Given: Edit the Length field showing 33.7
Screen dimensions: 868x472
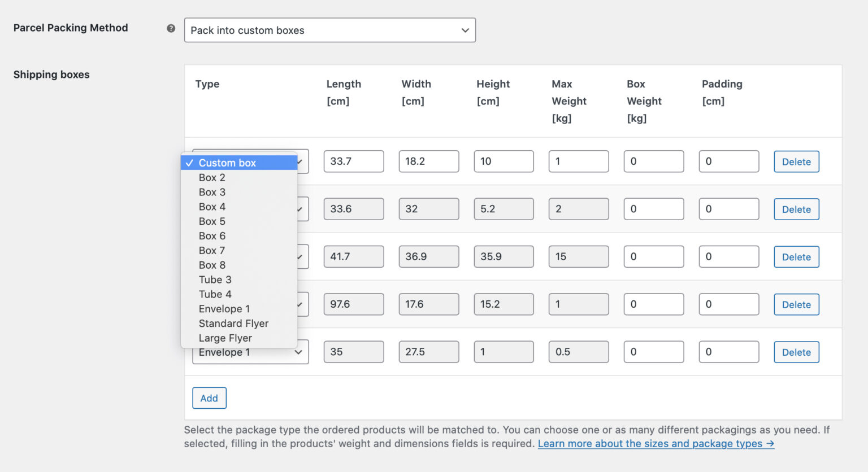Looking at the screenshot, I should point(354,161).
